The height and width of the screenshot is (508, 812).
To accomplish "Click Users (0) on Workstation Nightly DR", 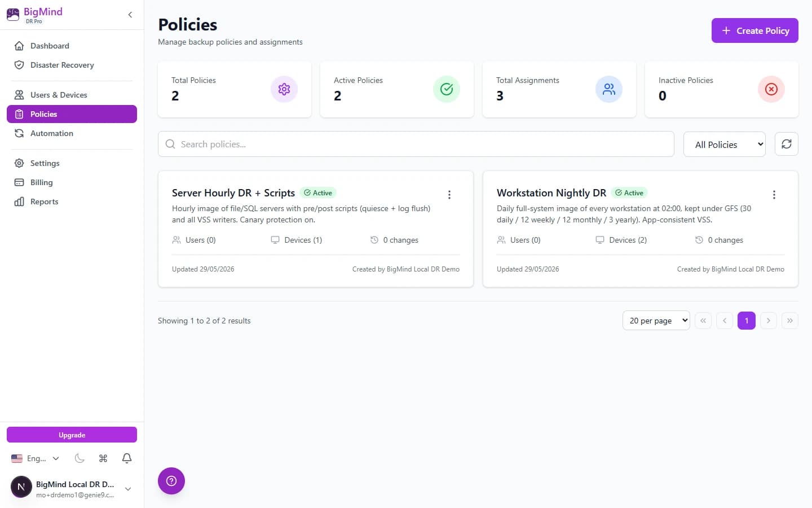I will coord(519,240).
